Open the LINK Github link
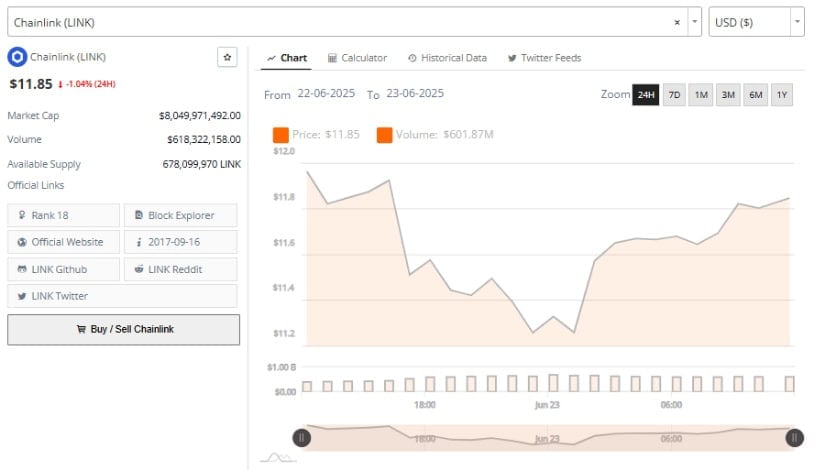Image resolution: width=825 pixels, height=470 pixels. point(64,269)
